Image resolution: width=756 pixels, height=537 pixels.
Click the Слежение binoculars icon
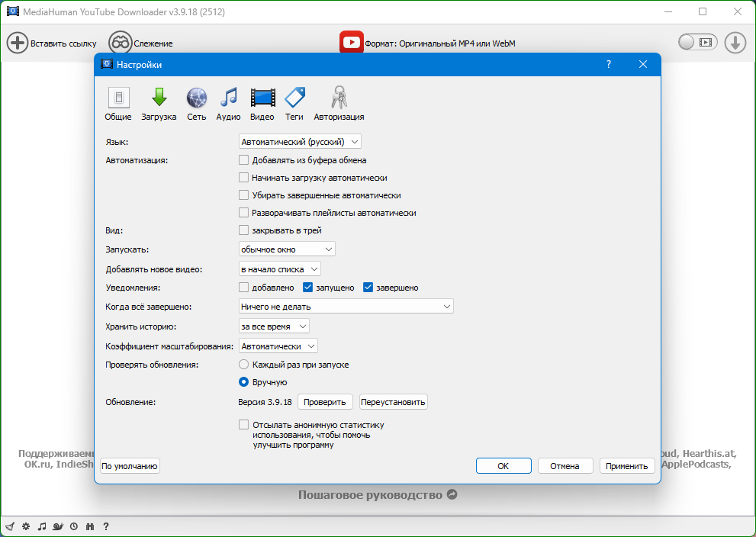click(121, 43)
